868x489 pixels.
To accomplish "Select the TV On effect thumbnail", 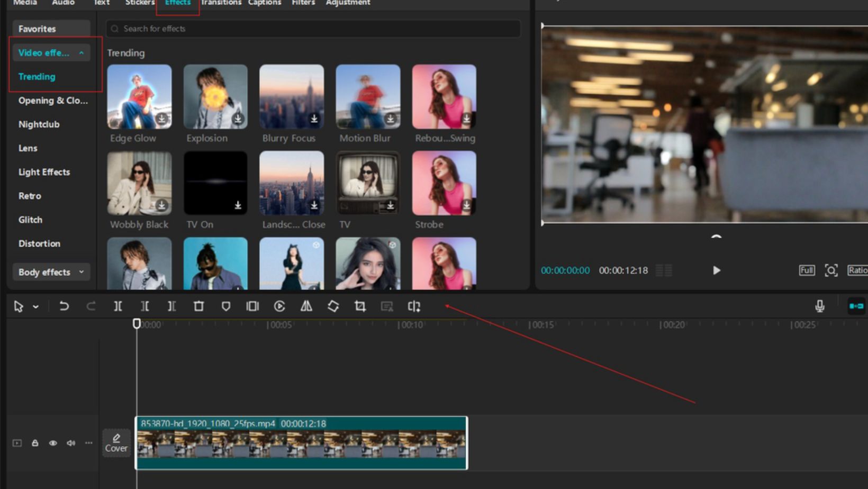I will click(x=215, y=183).
